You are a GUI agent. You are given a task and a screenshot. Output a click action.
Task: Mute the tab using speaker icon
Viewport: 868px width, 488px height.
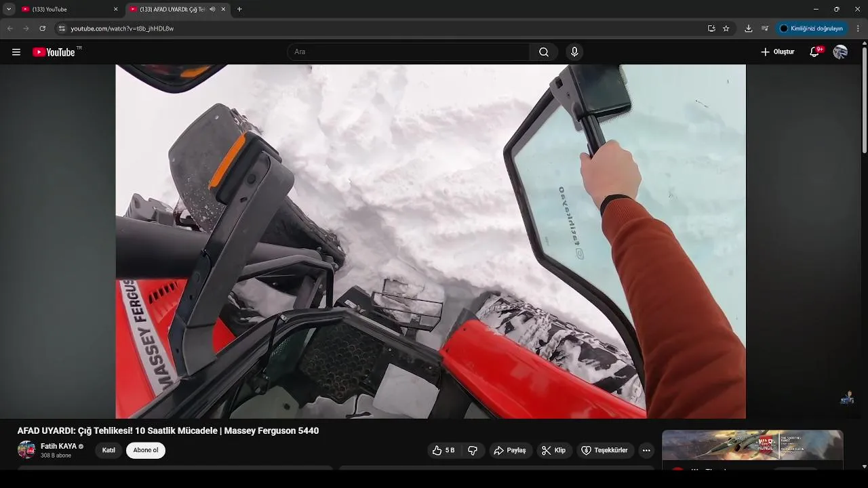(212, 9)
